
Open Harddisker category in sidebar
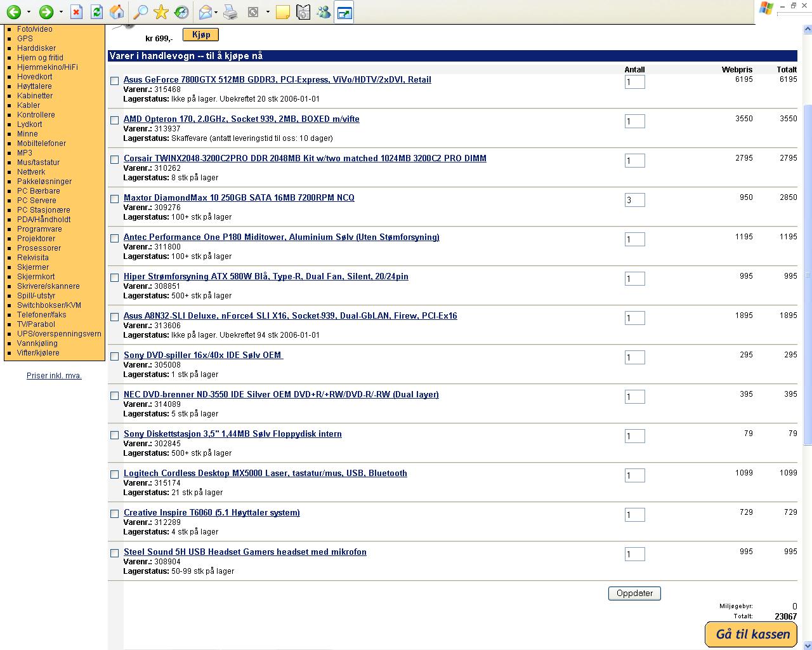point(36,48)
